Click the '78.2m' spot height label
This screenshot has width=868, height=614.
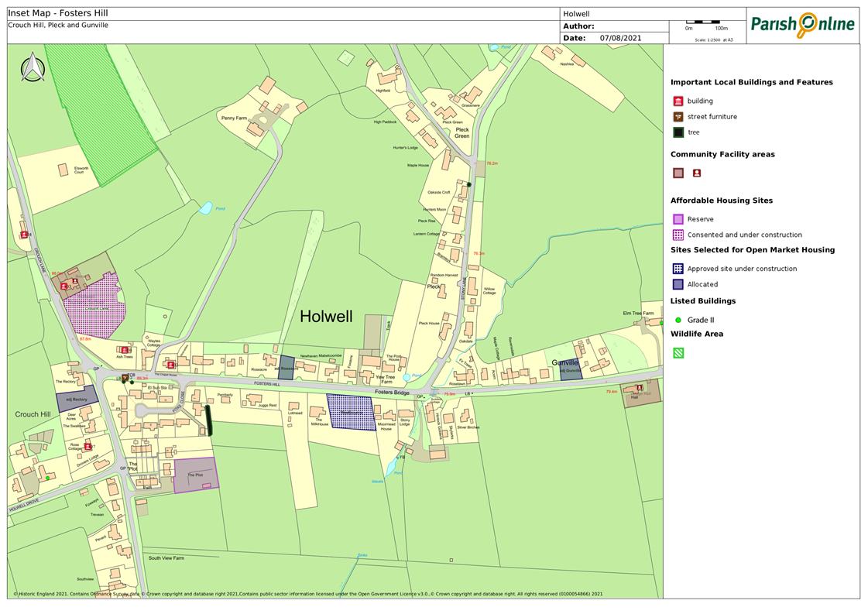click(x=492, y=163)
